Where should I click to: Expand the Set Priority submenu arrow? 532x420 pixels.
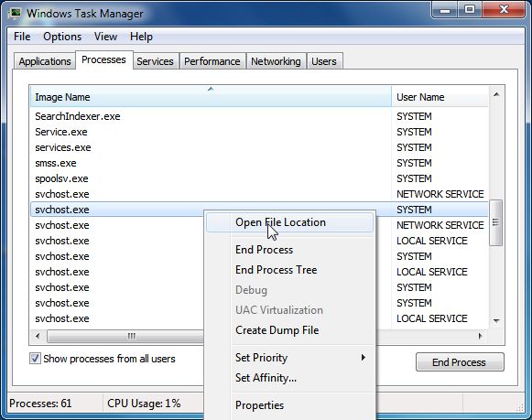coord(364,357)
